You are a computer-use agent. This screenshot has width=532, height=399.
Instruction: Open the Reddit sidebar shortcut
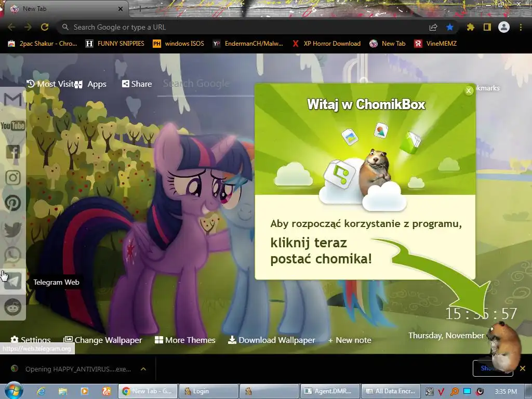[13, 307]
